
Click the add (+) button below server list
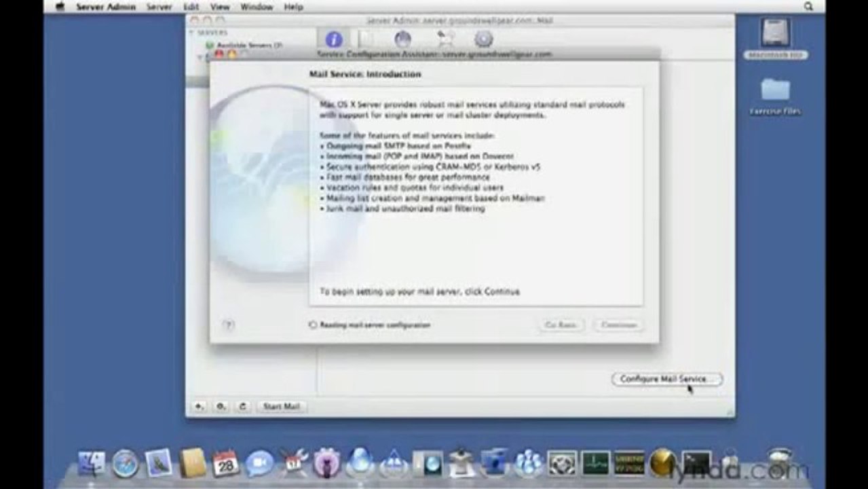(199, 406)
